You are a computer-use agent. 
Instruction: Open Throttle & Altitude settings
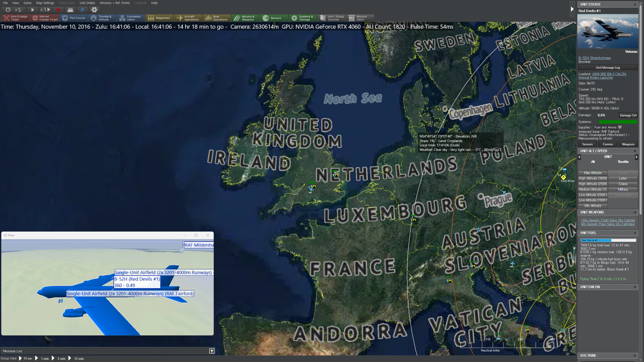tap(102, 18)
